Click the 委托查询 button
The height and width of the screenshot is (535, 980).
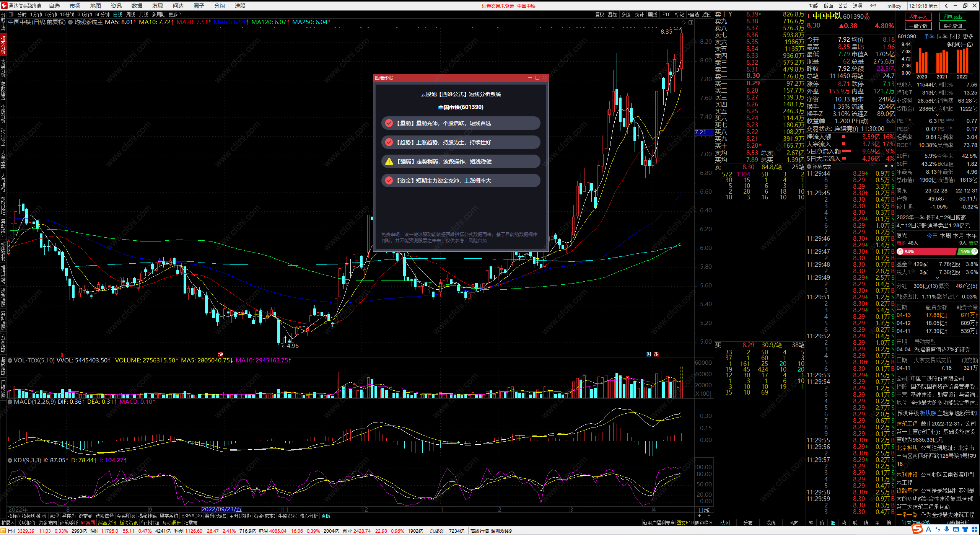coord(952,26)
